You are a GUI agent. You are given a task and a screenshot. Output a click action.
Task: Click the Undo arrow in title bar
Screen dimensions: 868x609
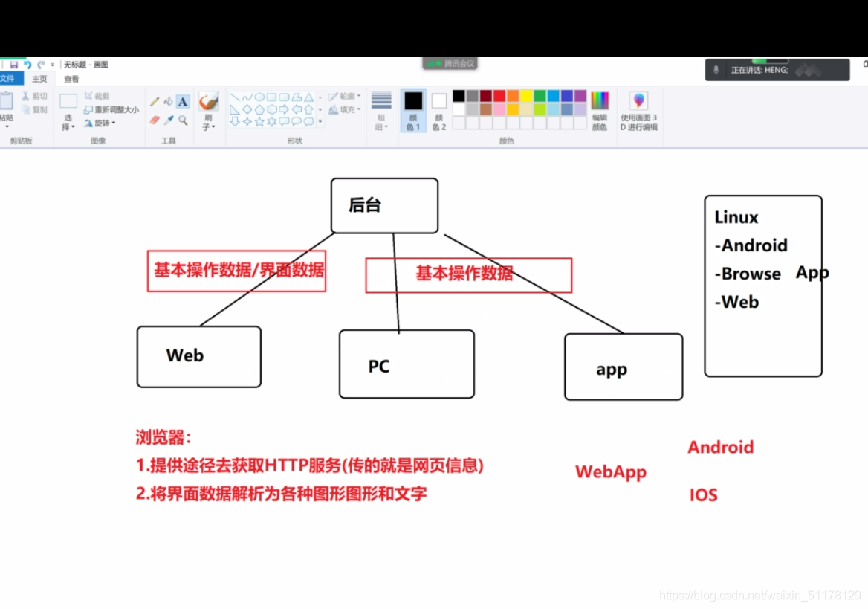click(27, 65)
